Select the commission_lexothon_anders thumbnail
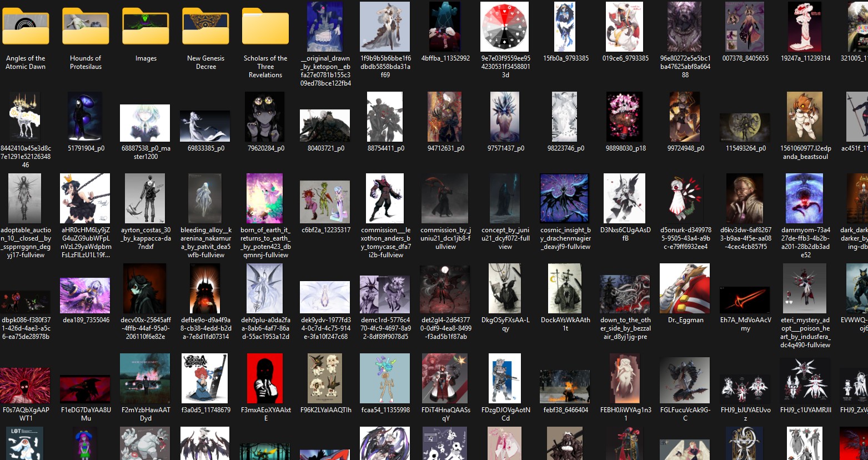The width and height of the screenshot is (868, 460). 385,198
